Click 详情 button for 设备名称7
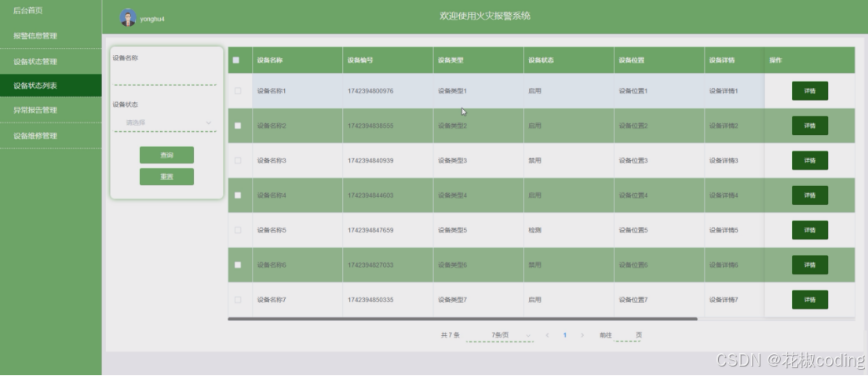Screen dimensions: 868x376 [x=810, y=300]
